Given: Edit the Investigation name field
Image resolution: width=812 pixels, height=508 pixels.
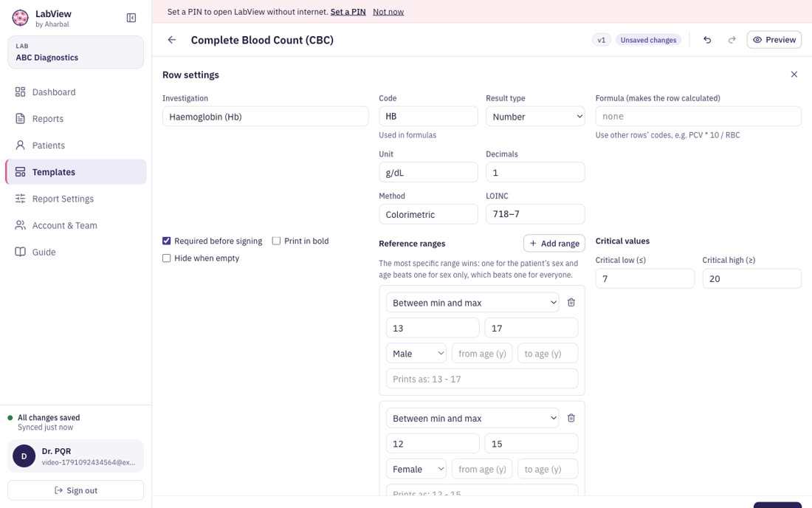Looking at the screenshot, I should point(266,117).
